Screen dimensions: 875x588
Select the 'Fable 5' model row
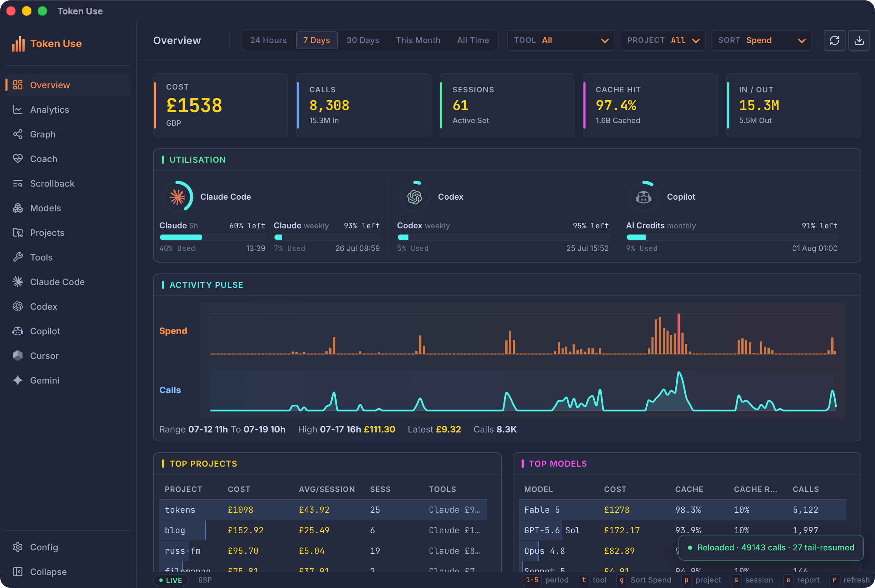682,510
